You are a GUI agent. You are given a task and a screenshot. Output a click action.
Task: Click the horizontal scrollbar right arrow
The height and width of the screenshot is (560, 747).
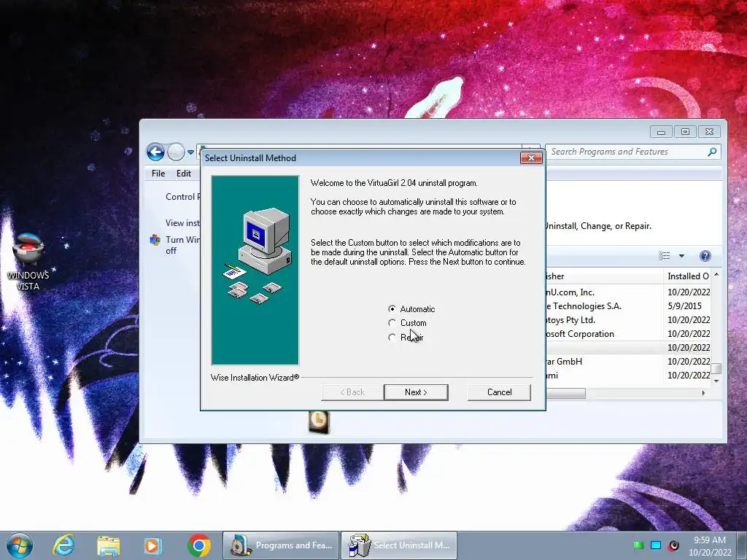point(703,393)
